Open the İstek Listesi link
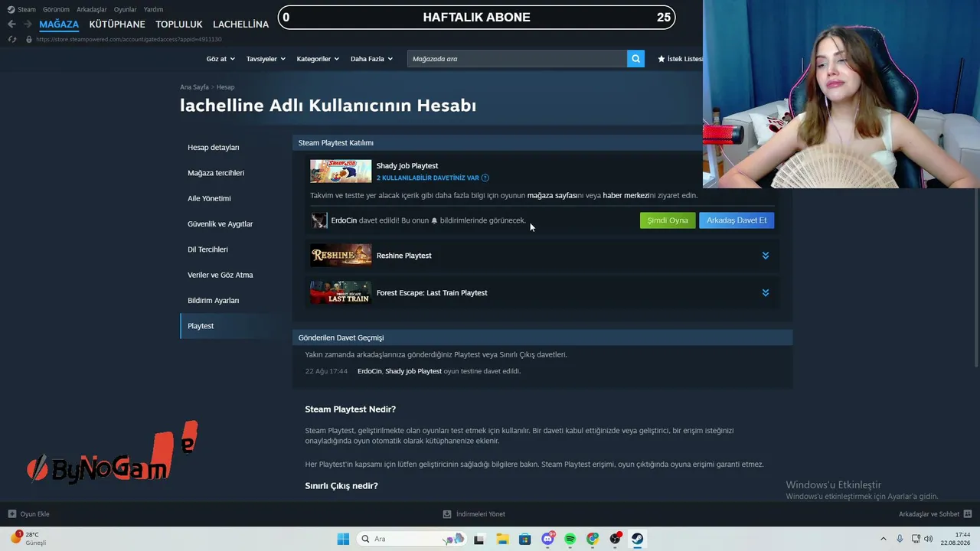980x551 pixels. tap(680, 59)
